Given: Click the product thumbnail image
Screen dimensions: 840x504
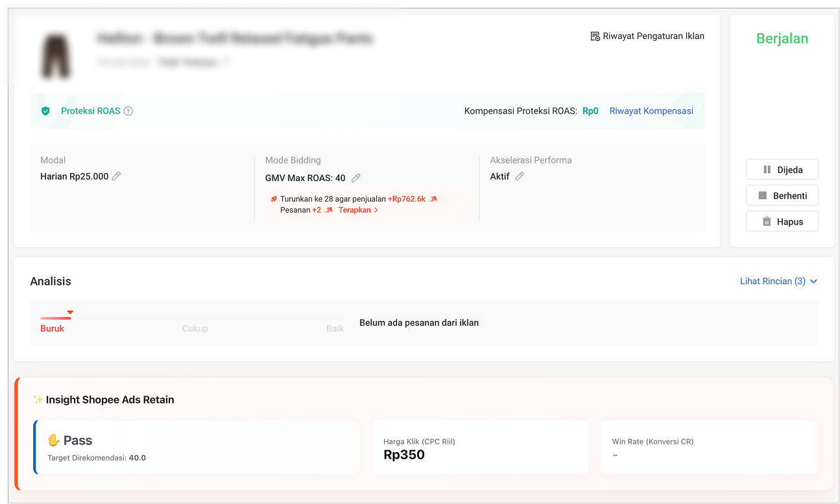Looking at the screenshot, I should pos(56,56).
